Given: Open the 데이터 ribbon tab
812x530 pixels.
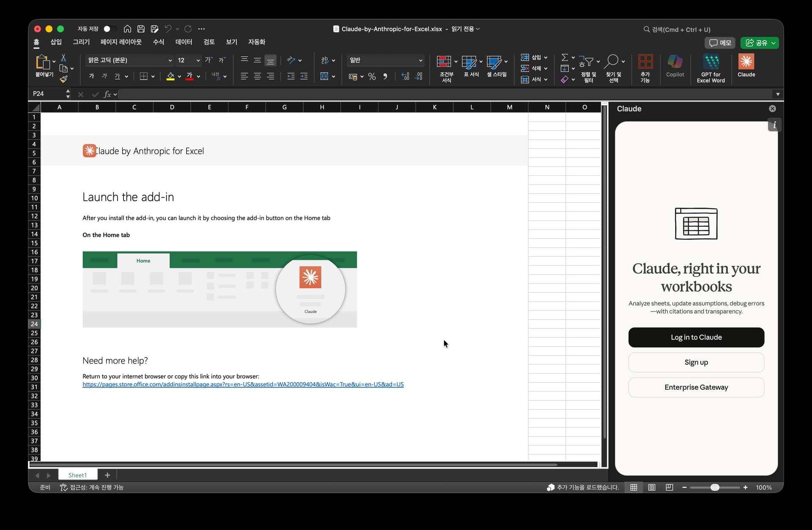Looking at the screenshot, I should point(184,42).
